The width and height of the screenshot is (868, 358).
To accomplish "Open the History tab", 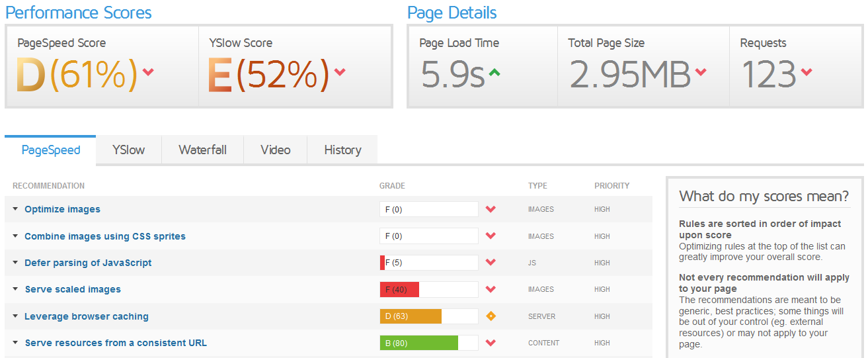I will click(x=342, y=150).
